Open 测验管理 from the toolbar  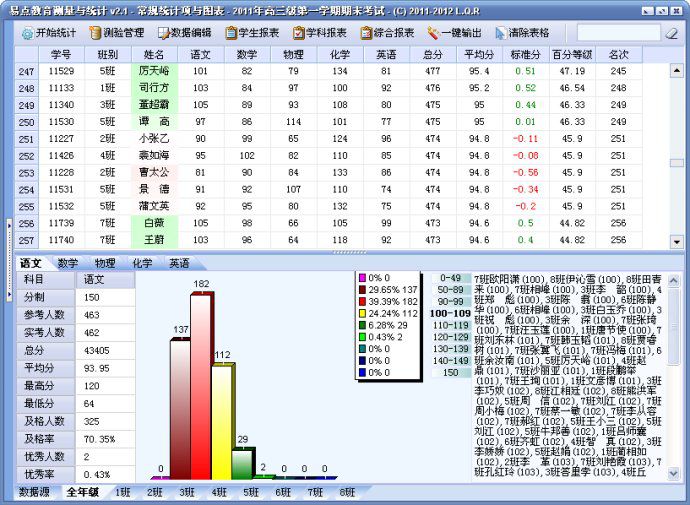coord(117,33)
